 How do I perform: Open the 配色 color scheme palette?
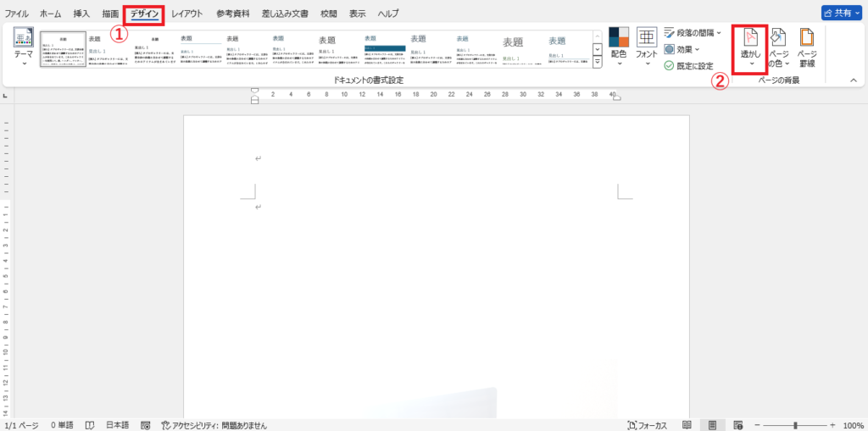[x=618, y=47]
